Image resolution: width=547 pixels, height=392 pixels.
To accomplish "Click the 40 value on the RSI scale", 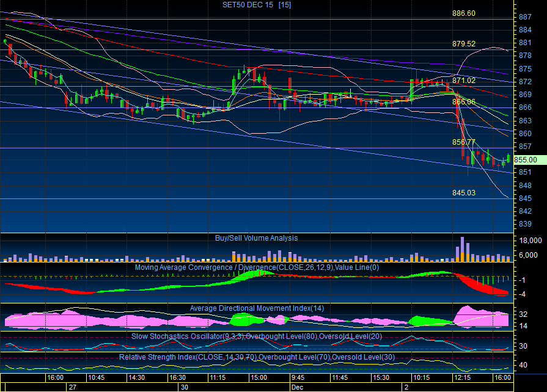I will point(523,365).
